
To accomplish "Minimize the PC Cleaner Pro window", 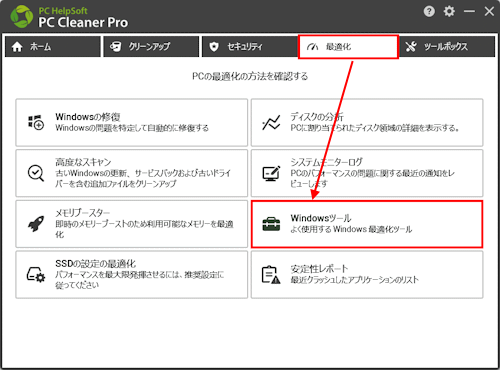I will pyautogui.click(x=469, y=12).
